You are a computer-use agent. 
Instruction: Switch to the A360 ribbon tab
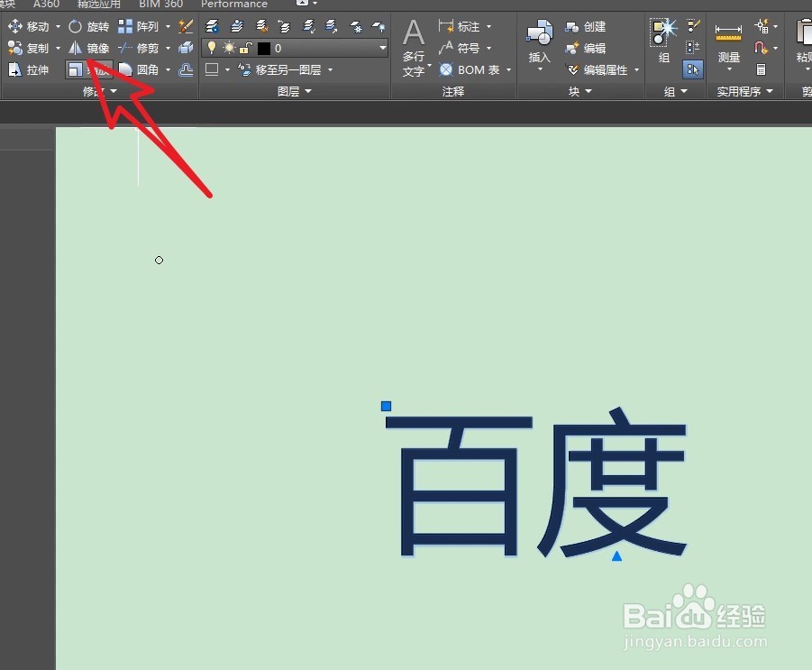[x=46, y=4]
